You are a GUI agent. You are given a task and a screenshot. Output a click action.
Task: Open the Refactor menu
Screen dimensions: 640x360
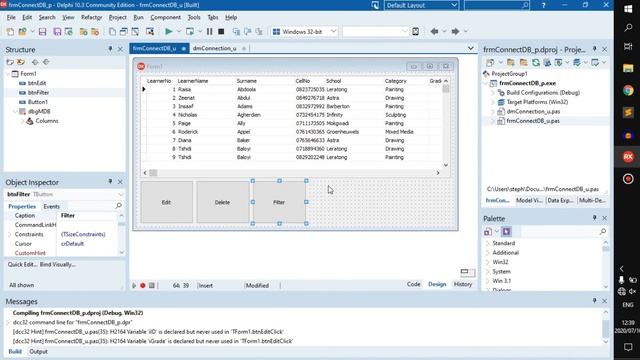click(x=91, y=18)
